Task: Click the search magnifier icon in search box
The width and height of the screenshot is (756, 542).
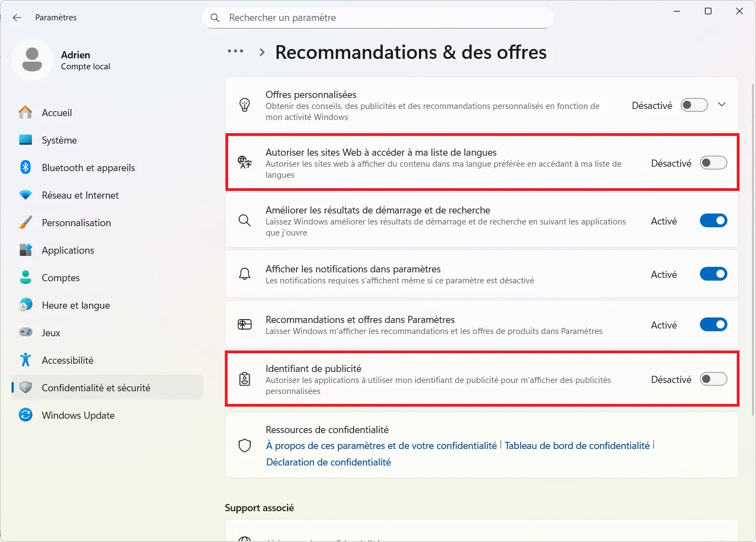Action: [215, 18]
